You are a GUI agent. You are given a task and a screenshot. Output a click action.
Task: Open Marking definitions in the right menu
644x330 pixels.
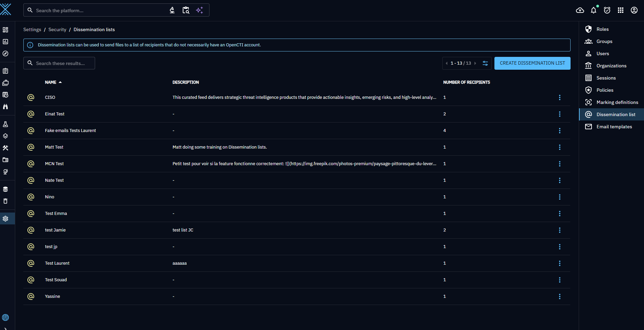(x=617, y=102)
